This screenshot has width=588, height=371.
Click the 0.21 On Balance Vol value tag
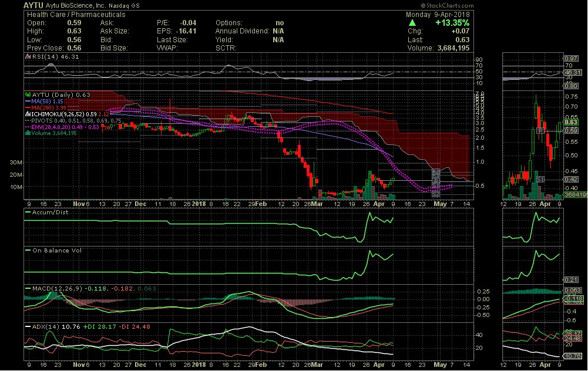pos(571,280)
